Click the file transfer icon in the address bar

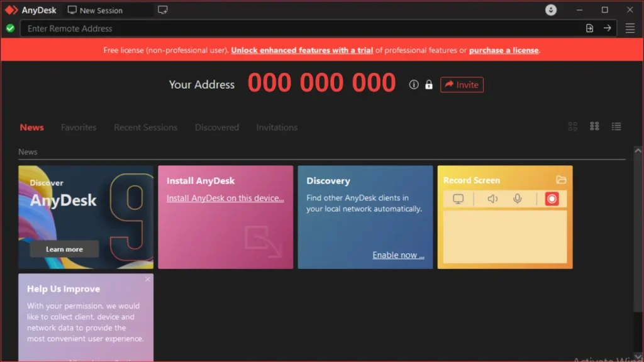(x=589, y=28)
